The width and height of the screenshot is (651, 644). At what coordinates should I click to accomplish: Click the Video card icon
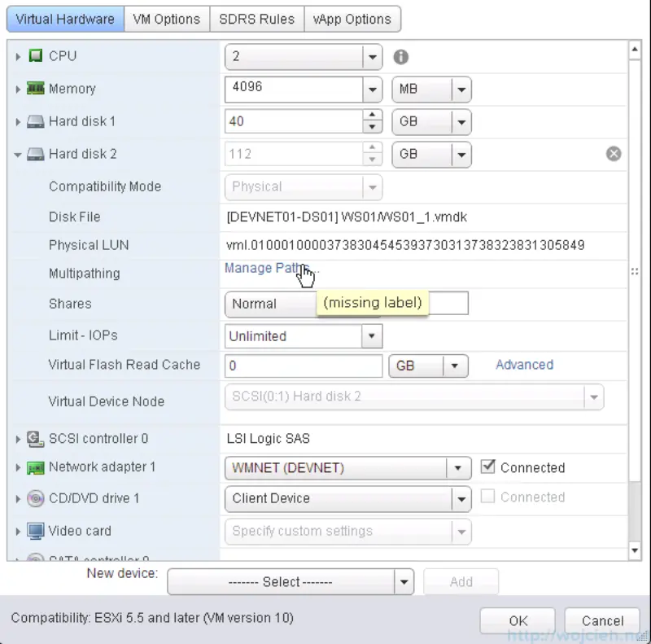click(33, 530)
